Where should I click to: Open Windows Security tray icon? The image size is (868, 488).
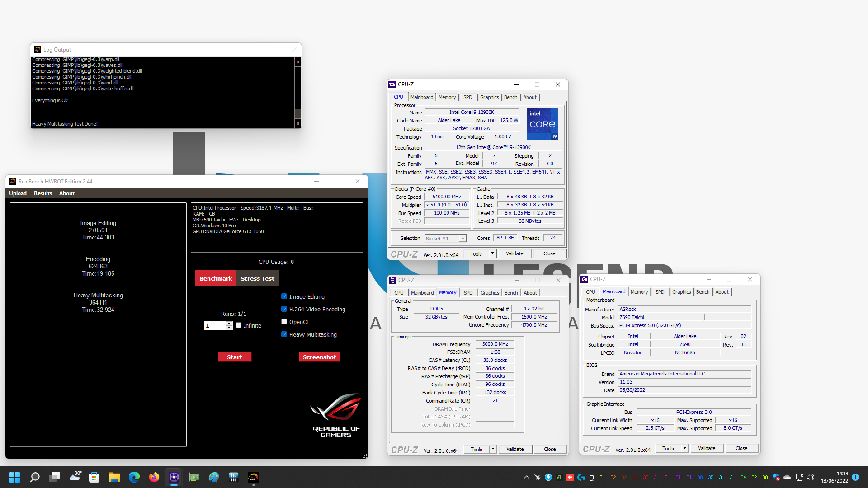click(776, 477)
